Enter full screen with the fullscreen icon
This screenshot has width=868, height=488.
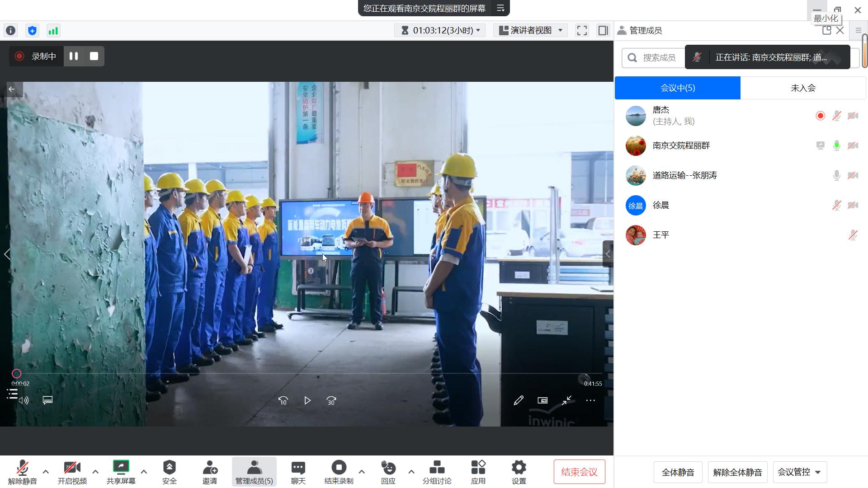click(582, 31)
